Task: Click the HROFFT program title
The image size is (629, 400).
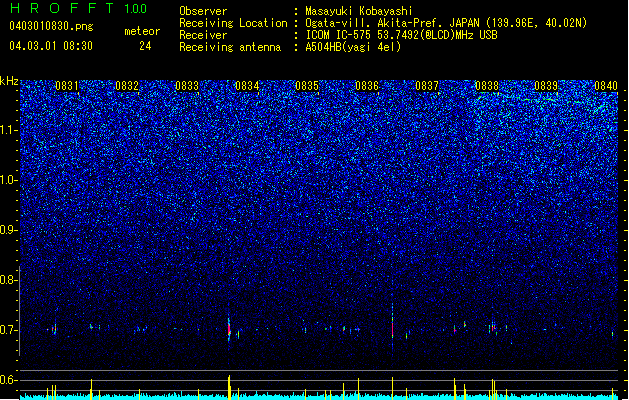Action: (x=62, y=8)
